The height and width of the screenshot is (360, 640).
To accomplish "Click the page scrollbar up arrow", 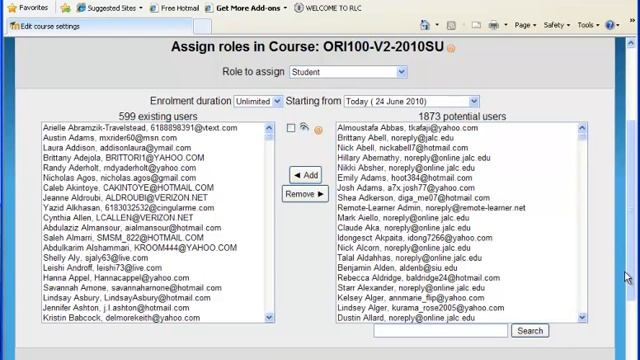I will click(x=631, y=43).
